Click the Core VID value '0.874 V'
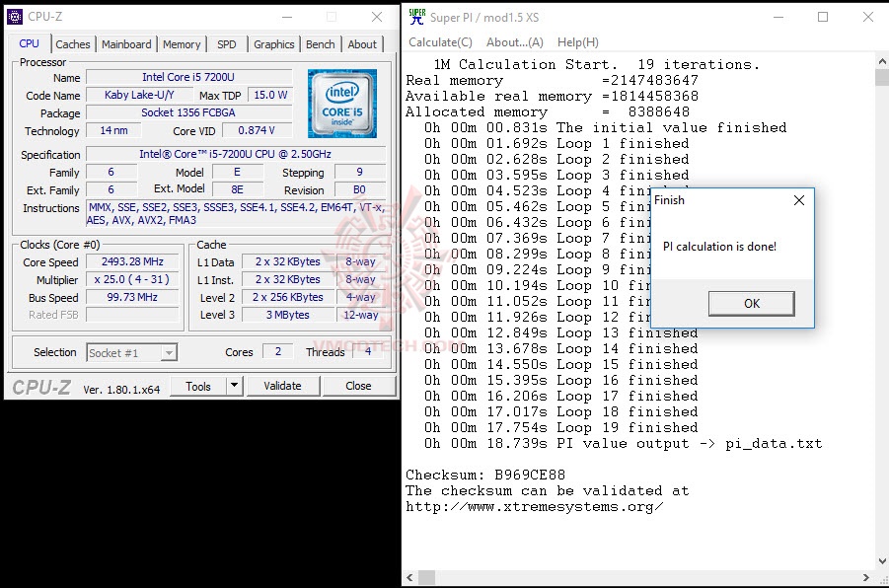Viewport: 889px width, 588px height. tap(257, 130)
